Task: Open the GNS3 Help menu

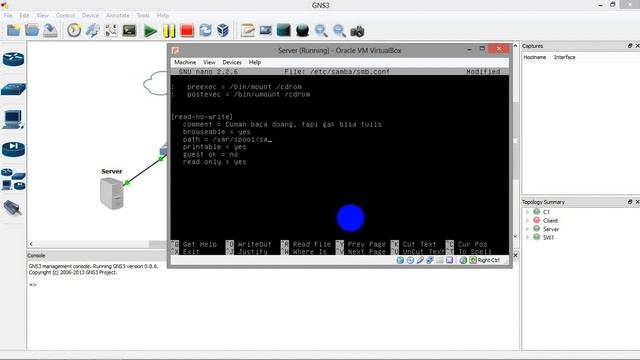Action: coord(162,15)
